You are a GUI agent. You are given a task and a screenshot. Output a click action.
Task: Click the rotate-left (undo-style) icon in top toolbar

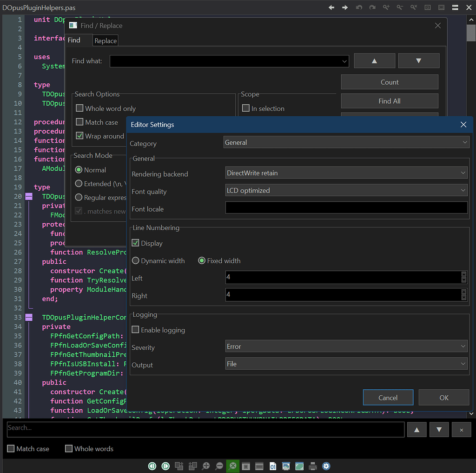click(x=359, y=7)
